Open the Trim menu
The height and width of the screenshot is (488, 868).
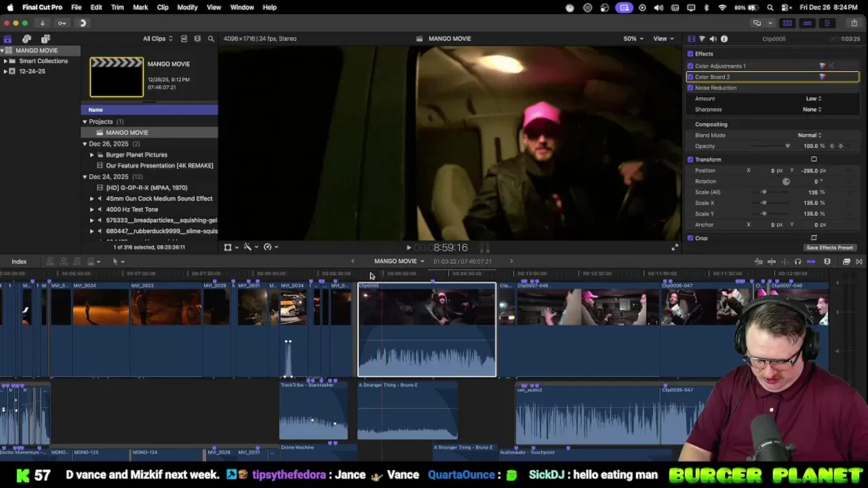pyautogui.click(x=117, y=7)
